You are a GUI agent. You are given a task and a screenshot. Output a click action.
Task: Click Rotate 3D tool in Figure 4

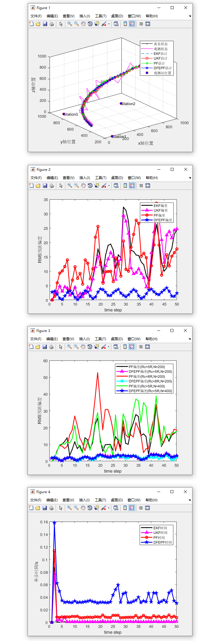(x=90, y=508)
